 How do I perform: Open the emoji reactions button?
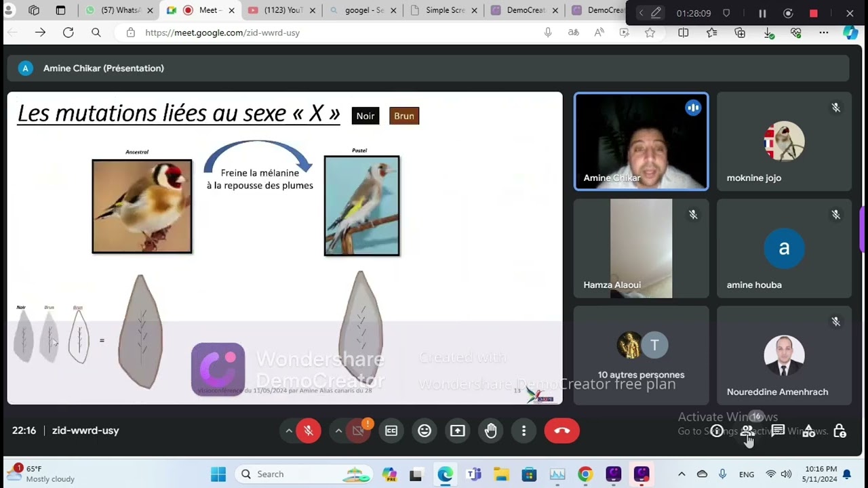425,430
